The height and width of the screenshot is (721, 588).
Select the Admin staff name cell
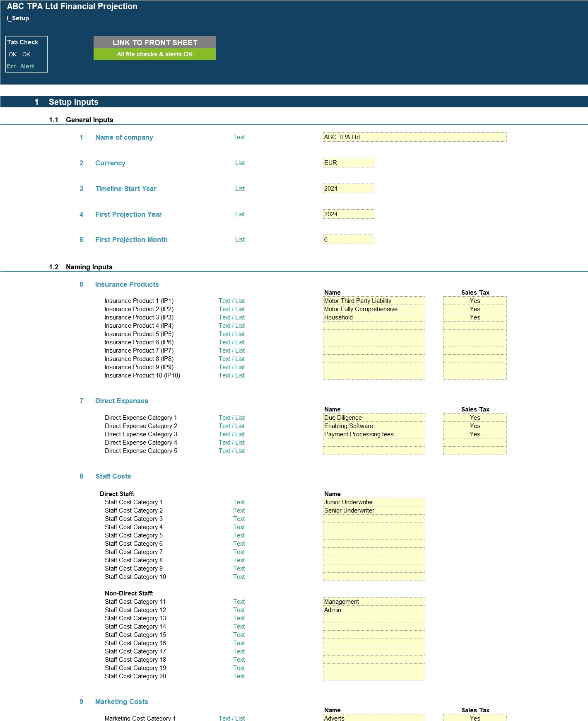(x=374, y=610)
